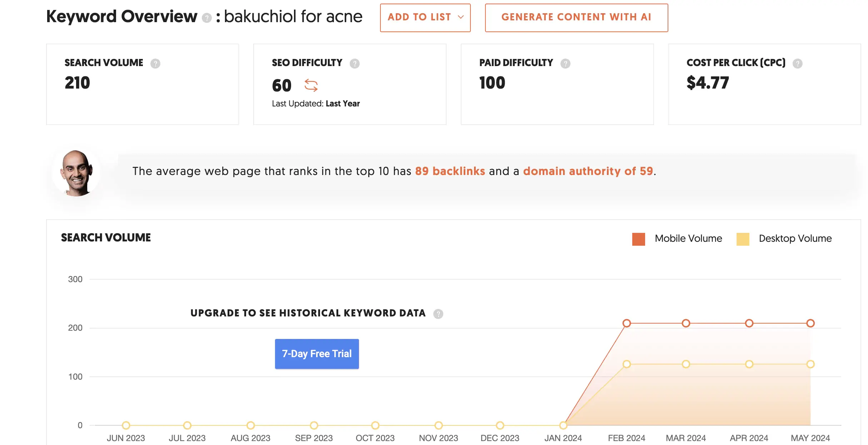The width and height of the screenshot is (868, 445).
Task: Refresh the SEO Difficulty score
Action: (311, 86)
